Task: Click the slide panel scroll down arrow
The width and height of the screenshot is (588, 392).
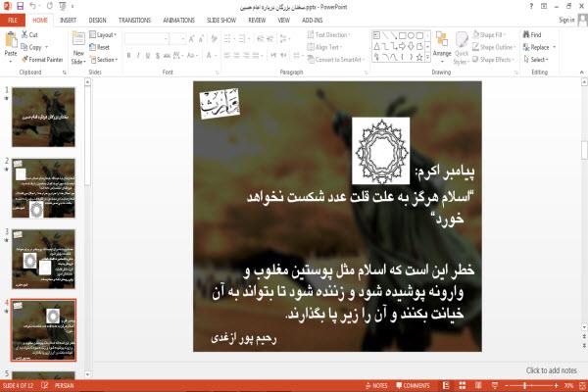Action: (x=87, y=374)
